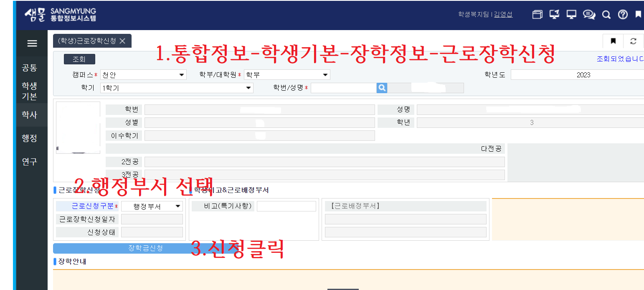This screenshot has height=290, width=644.
Task: Click the student photo thumbnail
Action: (x=78, y=127)
